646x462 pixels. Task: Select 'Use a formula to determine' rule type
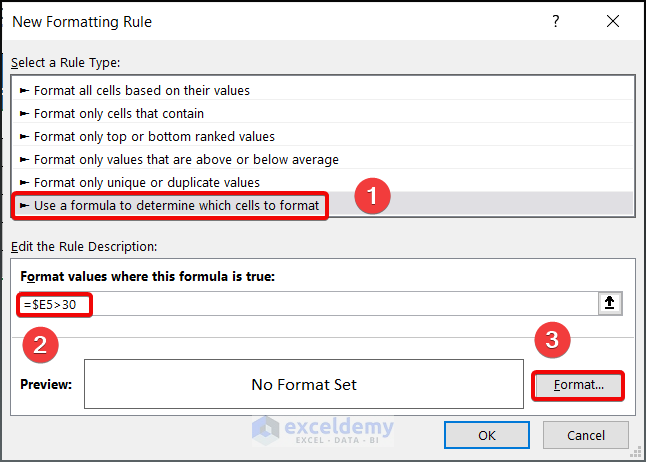coord(176,205)
